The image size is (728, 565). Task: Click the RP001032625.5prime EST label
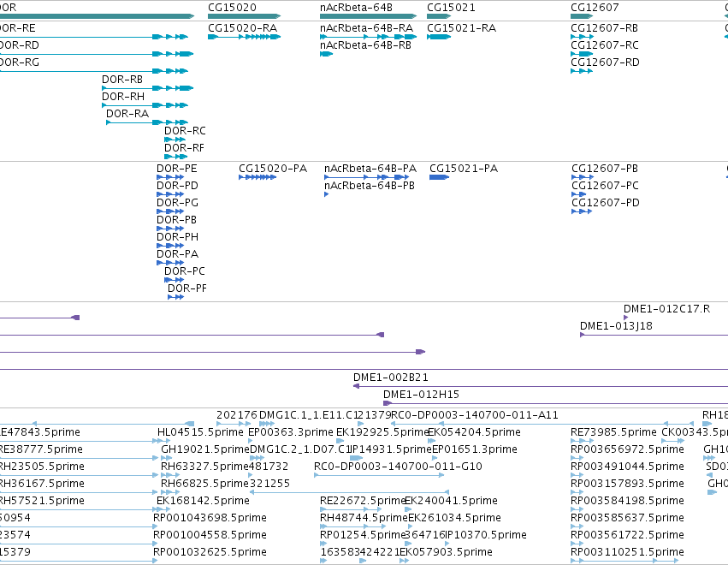[210, 552]
